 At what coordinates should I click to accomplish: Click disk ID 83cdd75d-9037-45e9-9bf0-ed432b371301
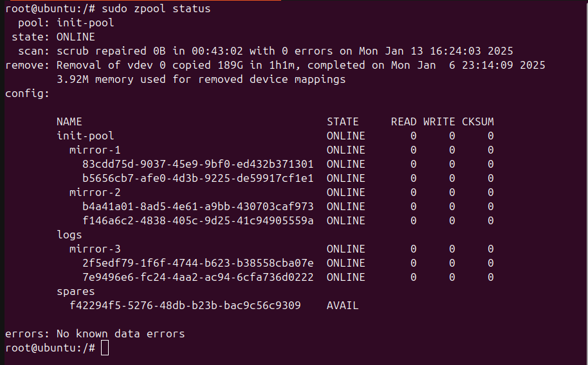tap(198, 164)
